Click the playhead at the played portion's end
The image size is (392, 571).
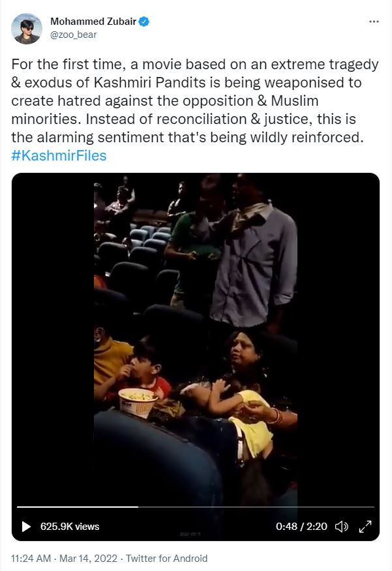pyautogui.click(x=138, y=506)
